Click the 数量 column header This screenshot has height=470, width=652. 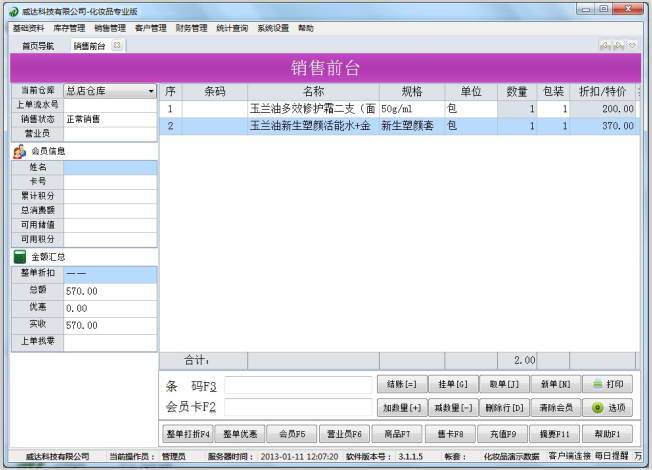tap(517, 92)
